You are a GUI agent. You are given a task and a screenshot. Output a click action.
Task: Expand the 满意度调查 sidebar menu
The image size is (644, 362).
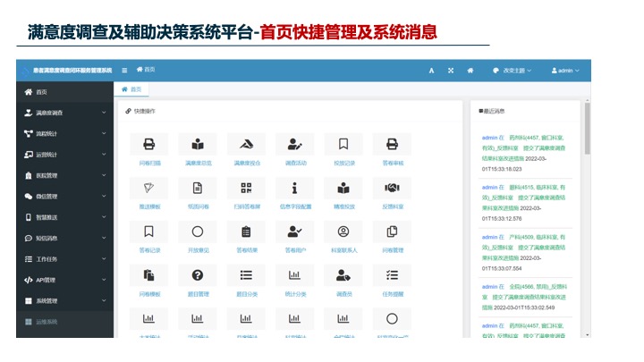tap(65, 113)
